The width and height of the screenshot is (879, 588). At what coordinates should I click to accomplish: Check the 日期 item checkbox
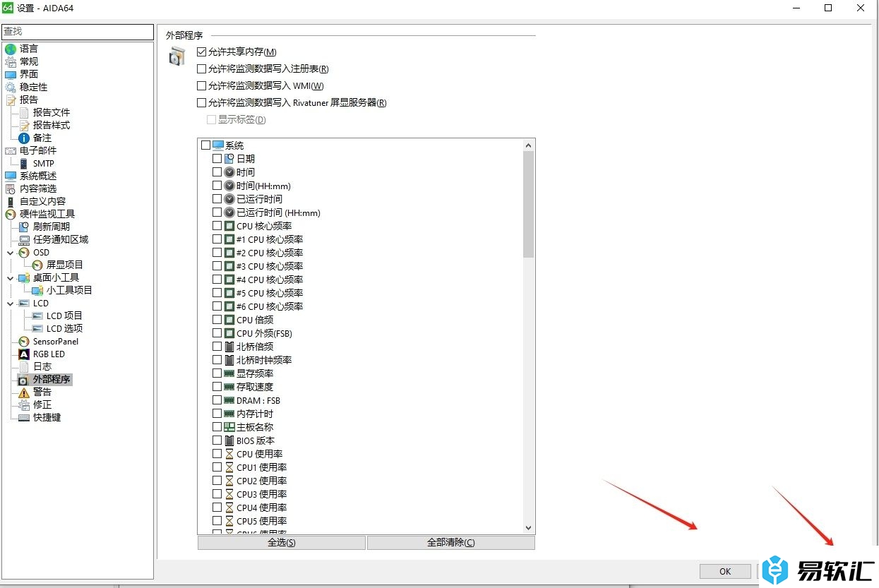tap(217, 159)
